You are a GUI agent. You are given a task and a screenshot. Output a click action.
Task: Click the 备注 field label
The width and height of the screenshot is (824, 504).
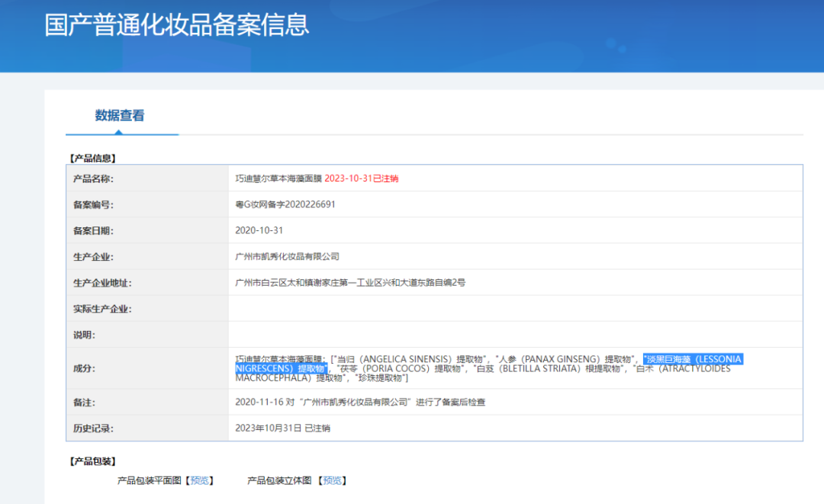[x=84, y=403]
